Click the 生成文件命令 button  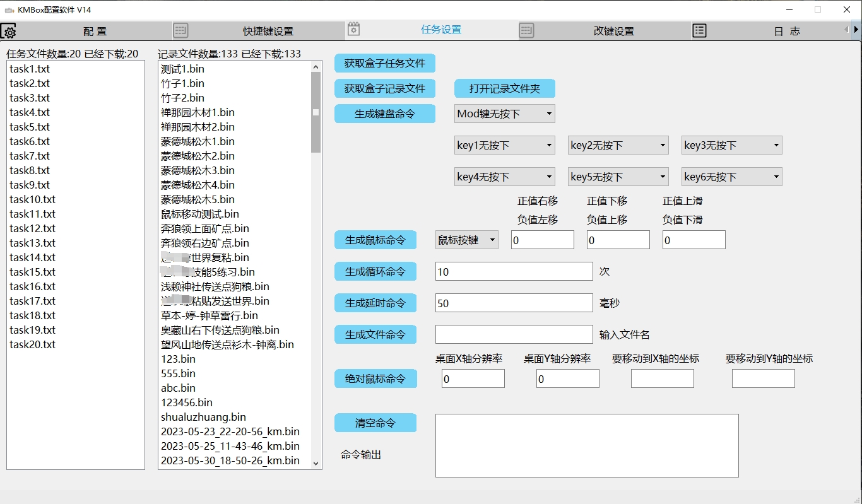point(375,334)
